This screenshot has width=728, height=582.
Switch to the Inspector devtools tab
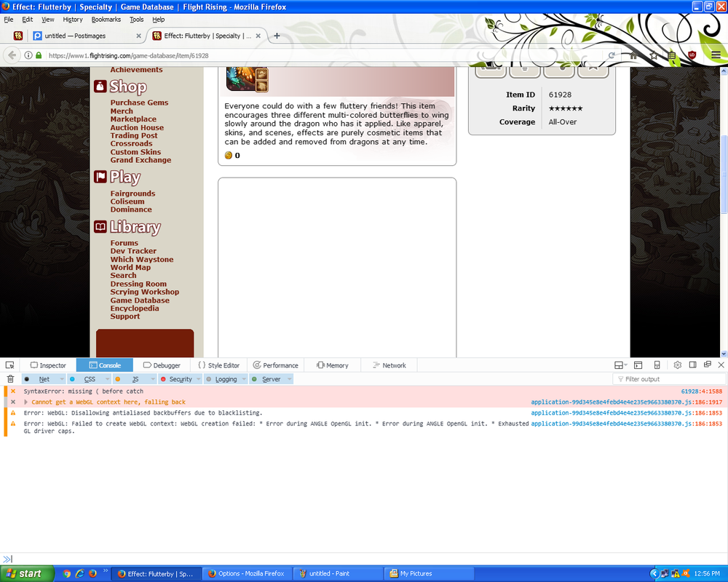48,365
